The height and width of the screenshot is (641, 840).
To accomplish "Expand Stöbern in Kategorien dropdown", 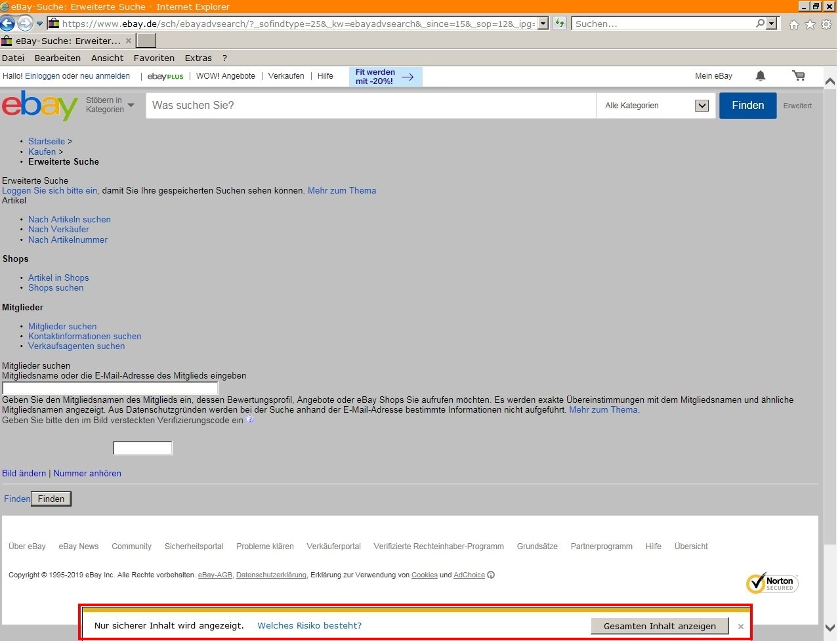I will (x=110, y=105).
